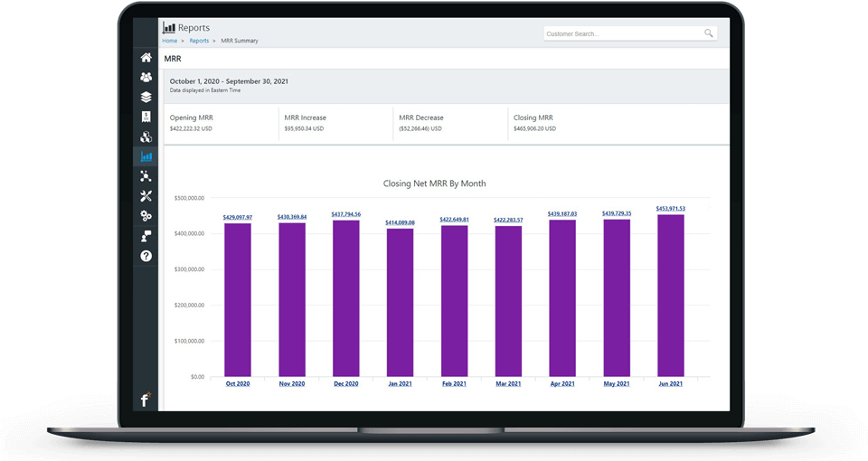The width and height of the screenshot is (868, 461).
Task: Click the Jan 2021 month label
Action: pos(400,384)
